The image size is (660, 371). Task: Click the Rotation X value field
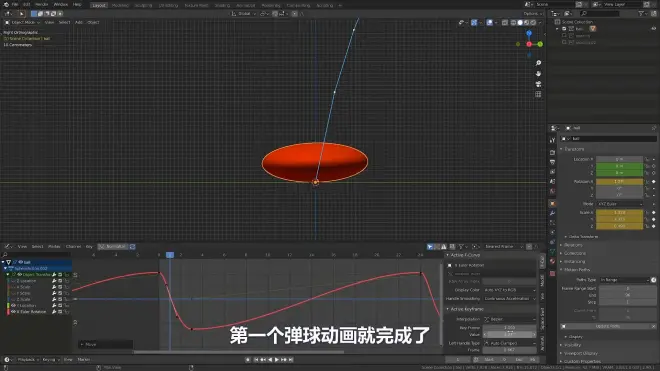[x=619, y=181]
